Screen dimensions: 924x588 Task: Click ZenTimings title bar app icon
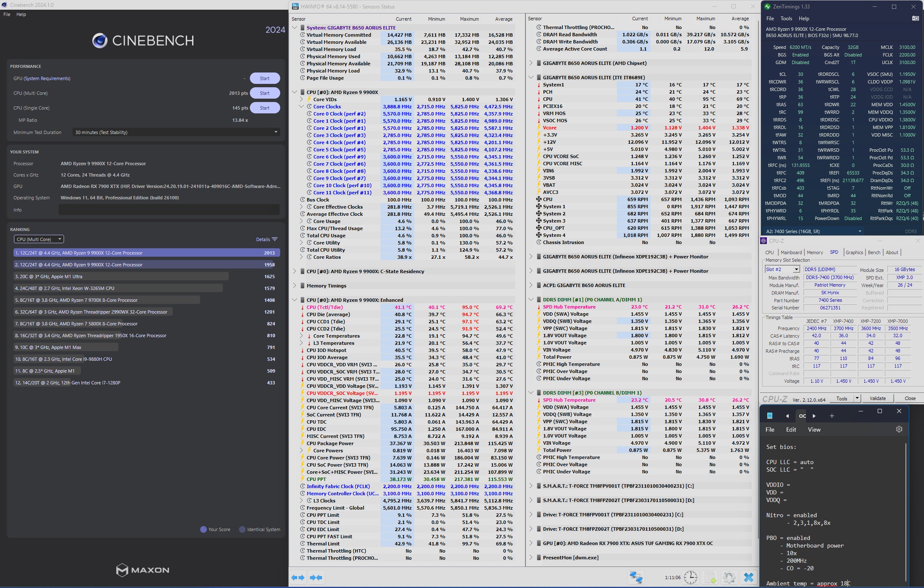pos(767,6)
